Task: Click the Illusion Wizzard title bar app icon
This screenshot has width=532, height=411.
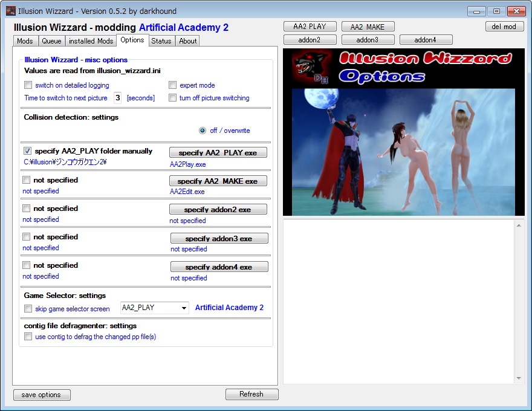Action: (11, 11)
